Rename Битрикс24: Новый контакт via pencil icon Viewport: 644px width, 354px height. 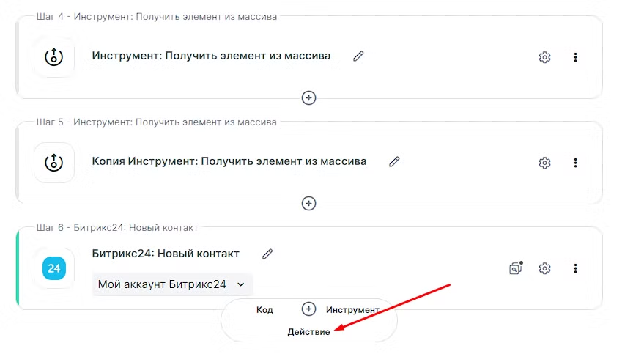pyautogui.click(x=267, y=254)
